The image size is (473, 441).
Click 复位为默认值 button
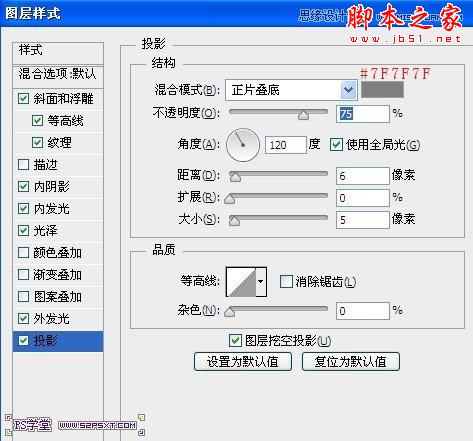(351, 362)
